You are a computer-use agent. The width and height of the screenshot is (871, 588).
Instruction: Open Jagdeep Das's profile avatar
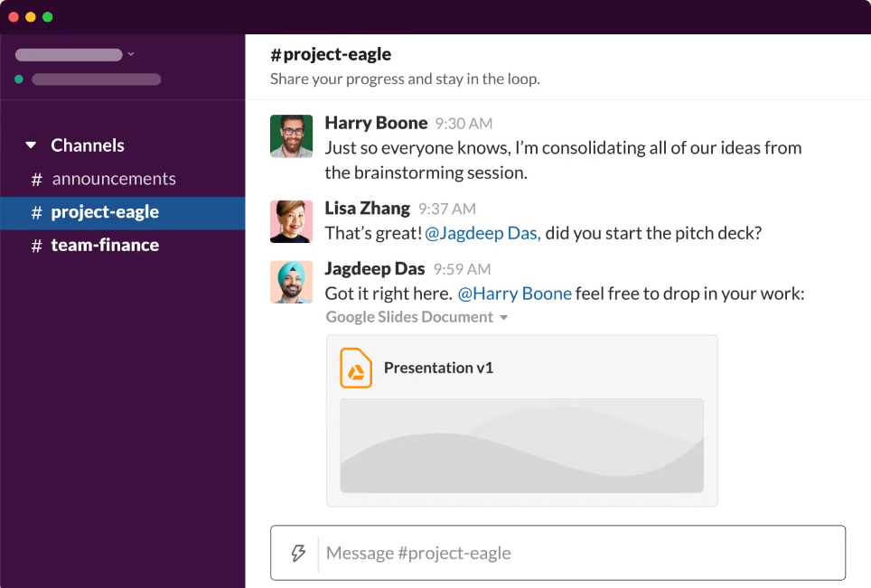[291, 282]
